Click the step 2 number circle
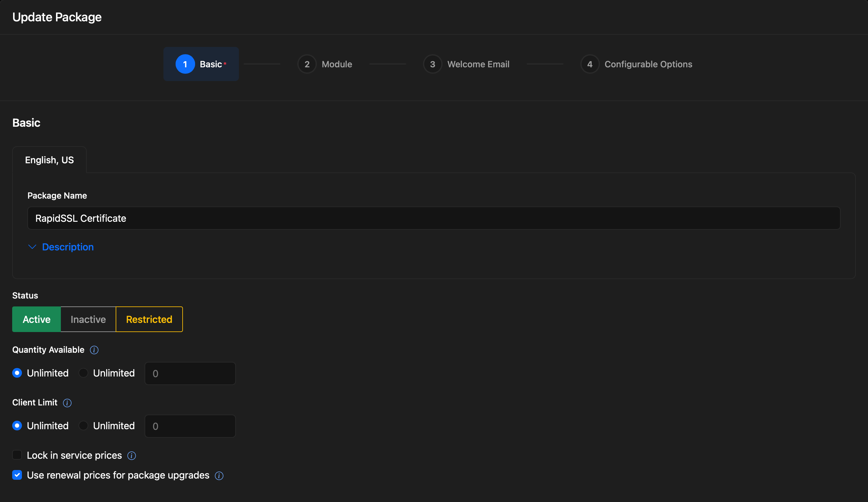 (307, 64)
